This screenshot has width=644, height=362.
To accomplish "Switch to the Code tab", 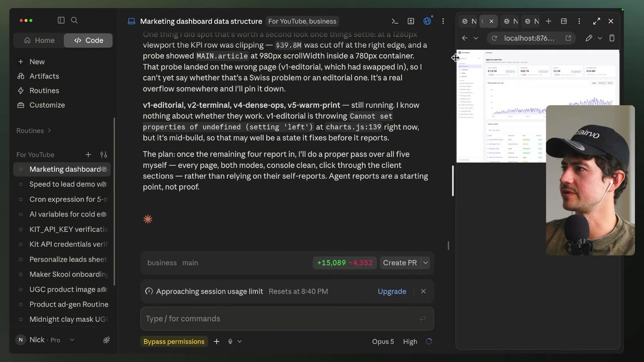I will tap(89, 40).
